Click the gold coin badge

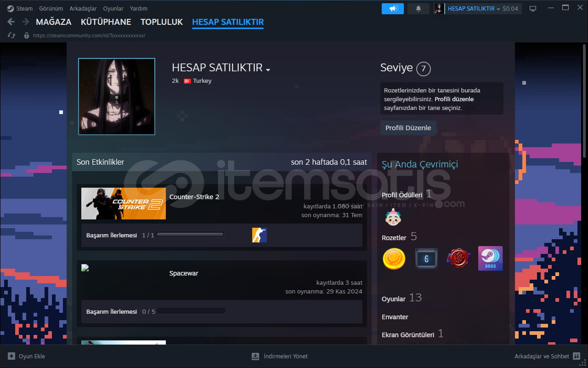[394, 259]
